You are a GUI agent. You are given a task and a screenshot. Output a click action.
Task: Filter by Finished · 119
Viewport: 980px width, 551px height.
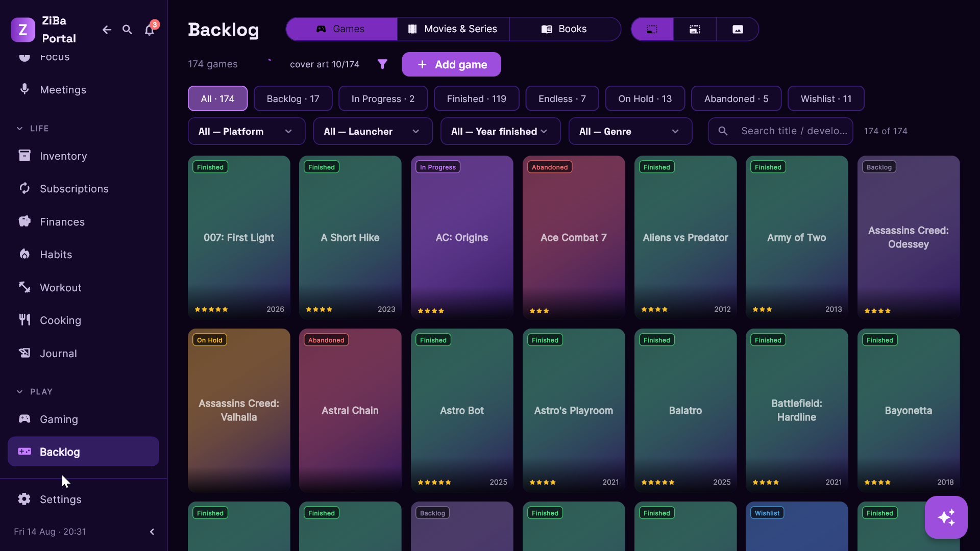tap(477, 98)
